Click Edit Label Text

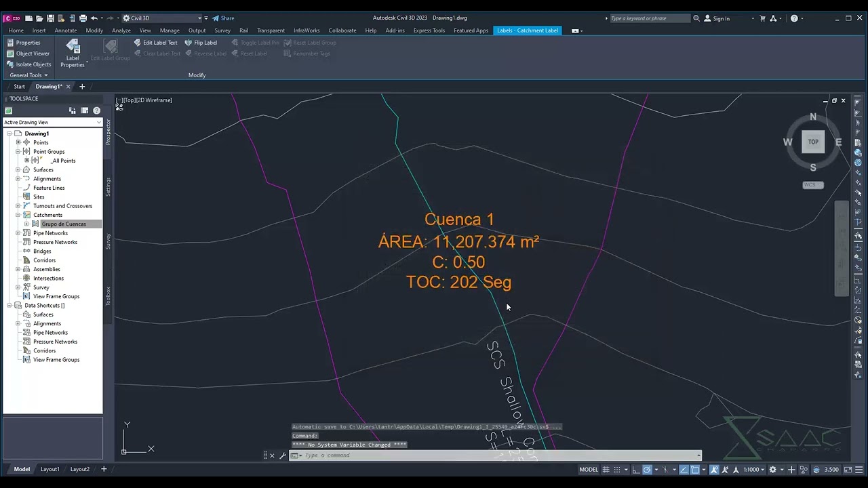155,43
